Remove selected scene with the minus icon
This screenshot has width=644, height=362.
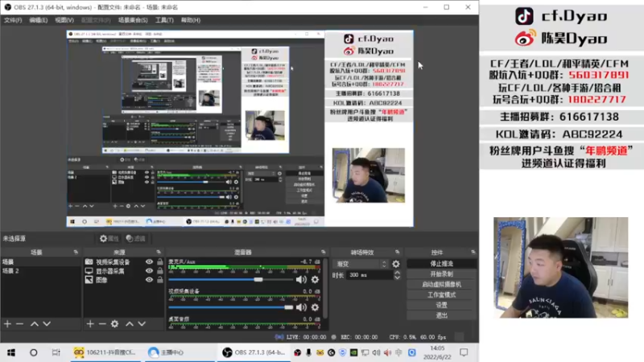click(19, 324)
